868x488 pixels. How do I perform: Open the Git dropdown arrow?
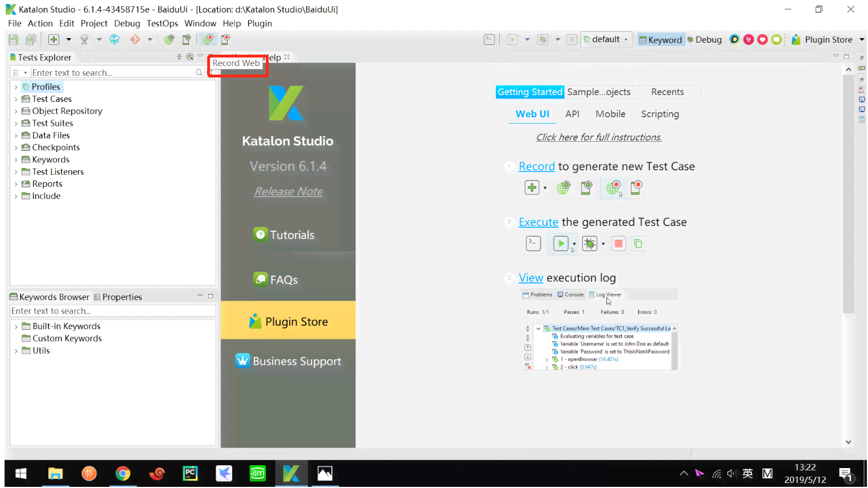coord(150,39)
